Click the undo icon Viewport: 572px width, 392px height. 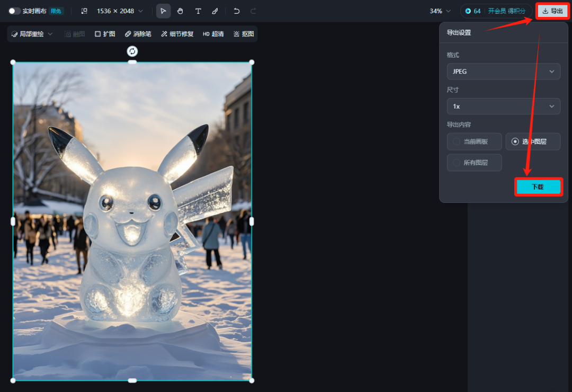(236, 11)
